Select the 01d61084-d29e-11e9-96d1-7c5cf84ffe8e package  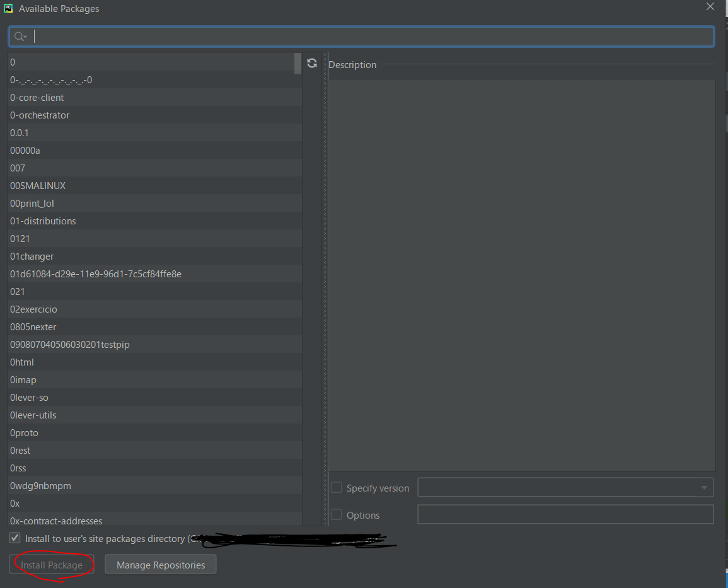pos(154,274)
